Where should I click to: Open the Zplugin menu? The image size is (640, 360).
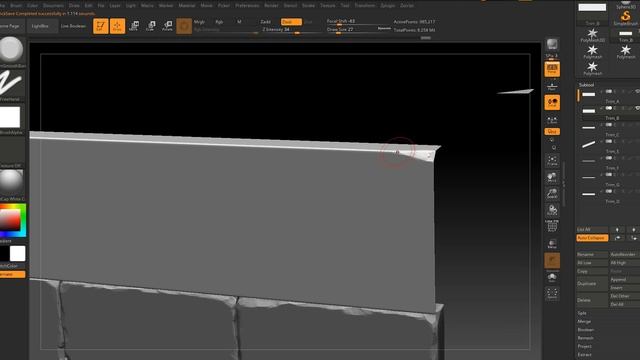click(388, 6)
